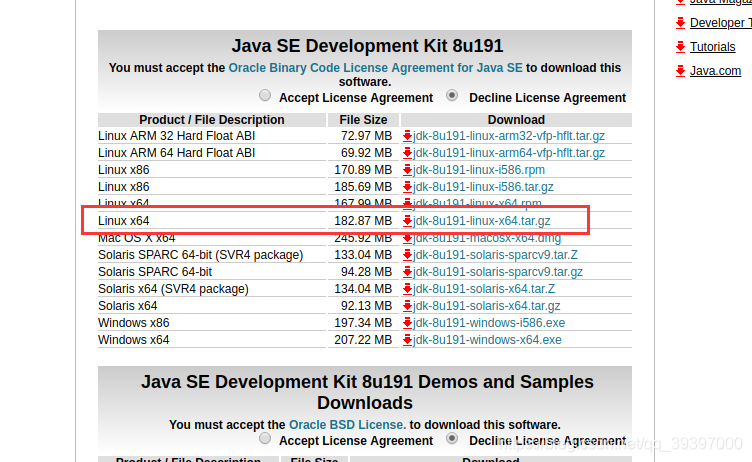Click Java SE Development Kit 8u191 heading
Viewport: 752px width, 462px height.
(x=367, y=46)
